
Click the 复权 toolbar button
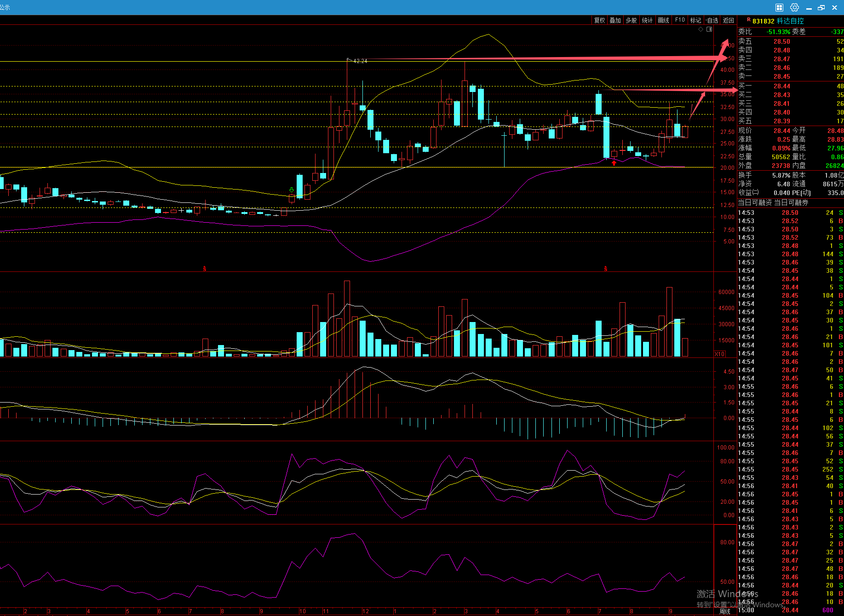(599, 20)
